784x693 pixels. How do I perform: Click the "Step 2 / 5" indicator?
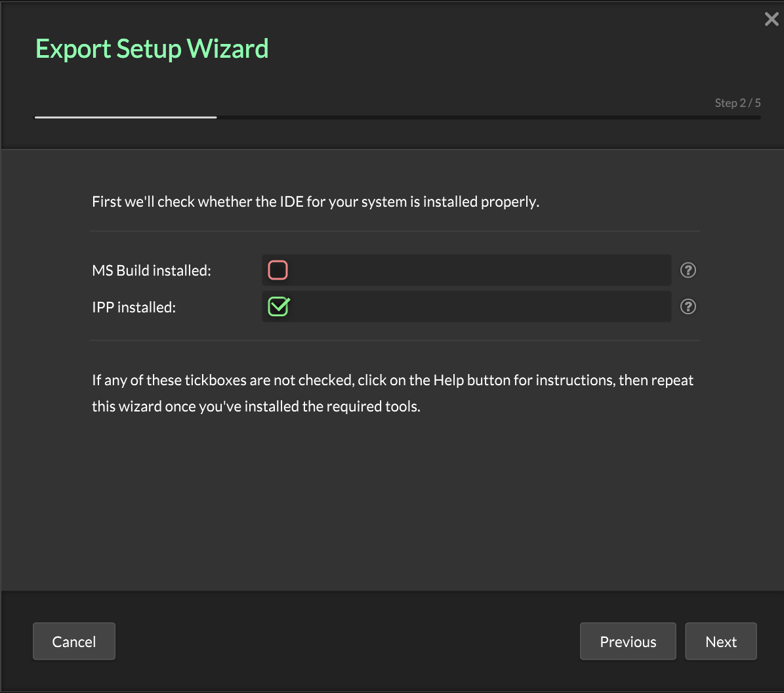pos(737,103)
